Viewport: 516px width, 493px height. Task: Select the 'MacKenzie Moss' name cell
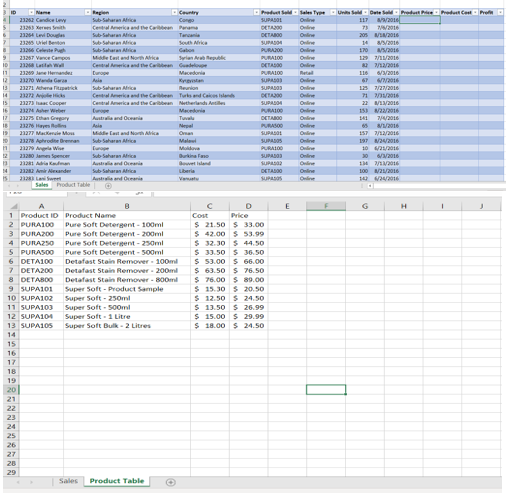[63, 133]
